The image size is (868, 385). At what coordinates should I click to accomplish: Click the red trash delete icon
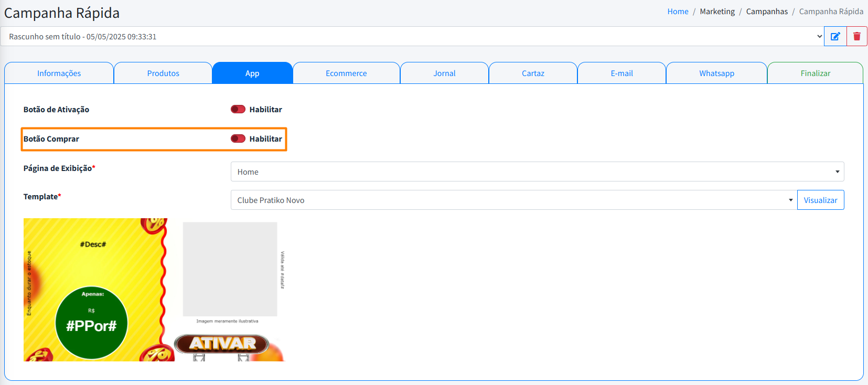[856, 37]
